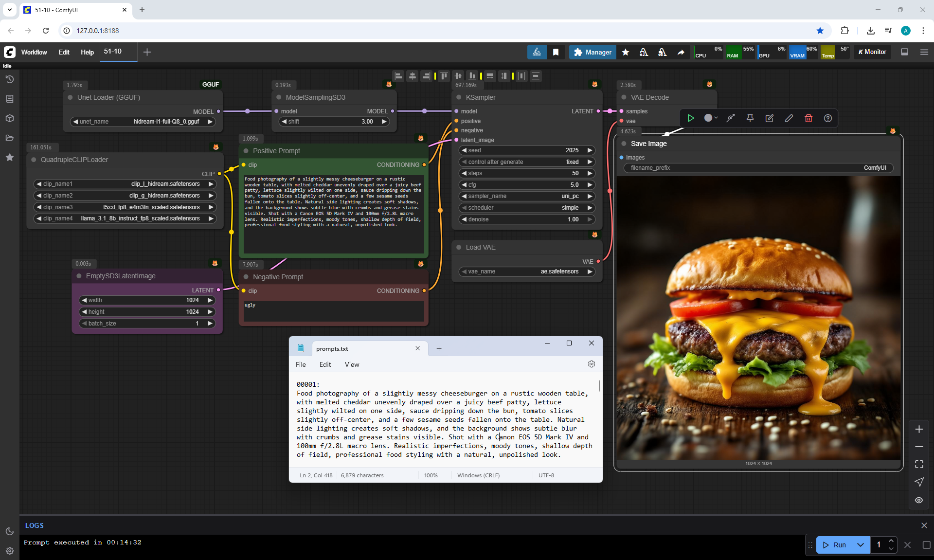
Task: Open the Run button dropdown arrow
Action: coord(860,545)
